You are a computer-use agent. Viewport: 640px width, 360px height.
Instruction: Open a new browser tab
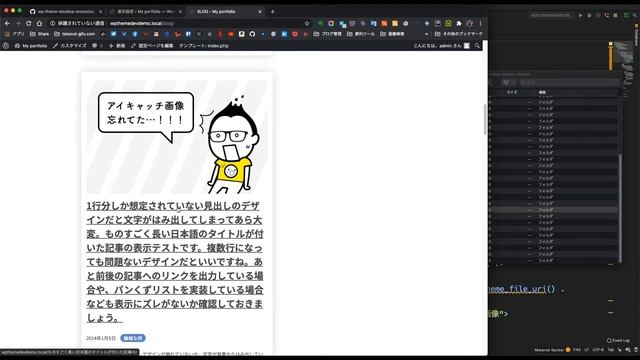click(x=273, y=11)
